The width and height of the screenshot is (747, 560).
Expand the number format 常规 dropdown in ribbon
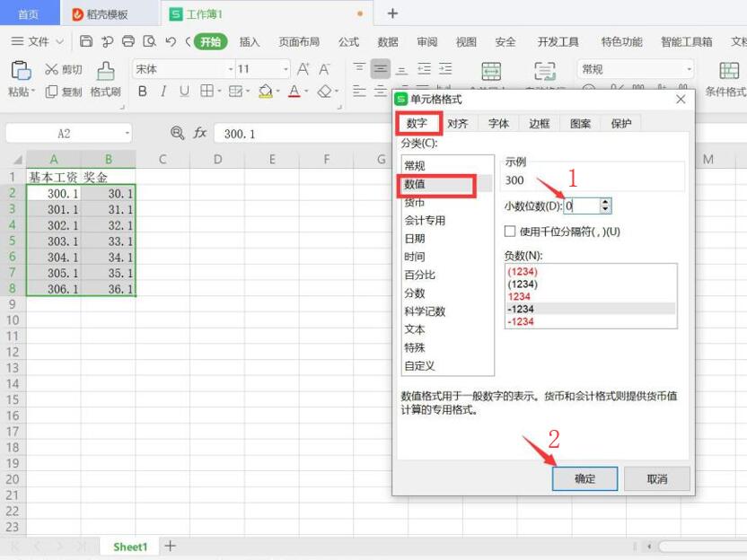pyautogui.click(x=689, y=69)
